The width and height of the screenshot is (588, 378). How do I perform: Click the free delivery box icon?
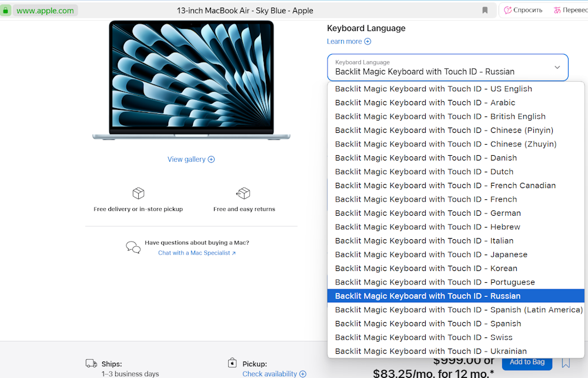click(x=138, y=193)
